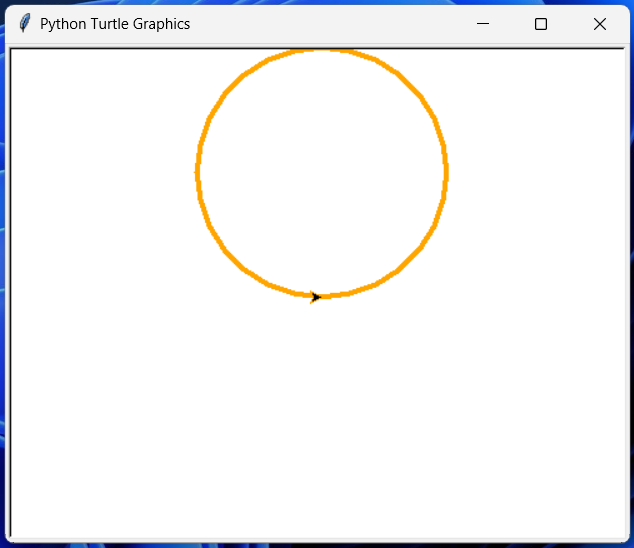
Task: Click the "Python Turtle Graphics" title text
Action: tap(115, 24)
